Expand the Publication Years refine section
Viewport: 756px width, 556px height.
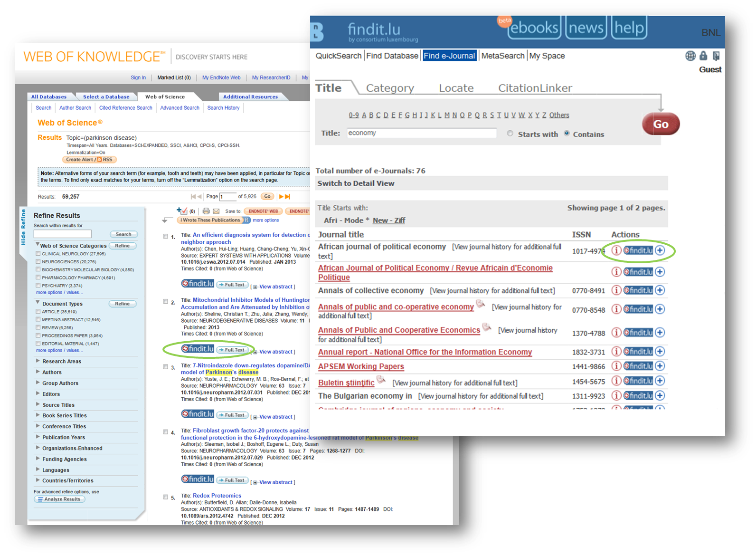[38, 437]
